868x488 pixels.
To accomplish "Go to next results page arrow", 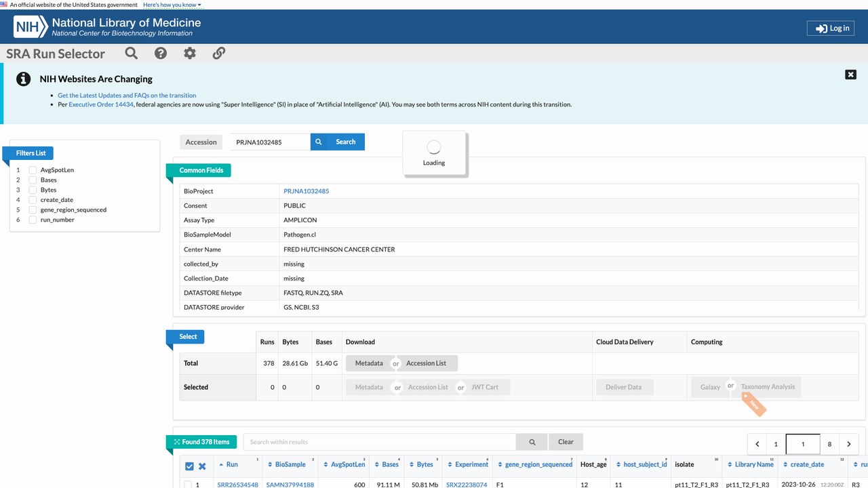I will tap(849, 444).
